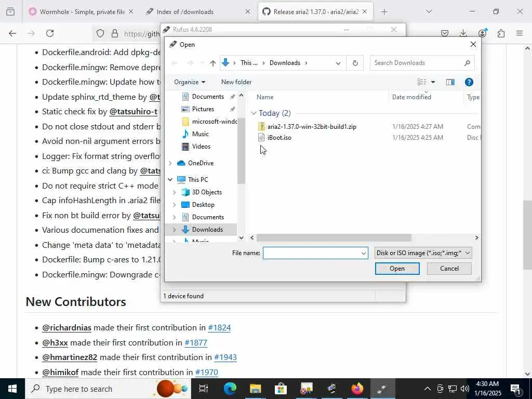Image resolution: width=532 pixels, height=399 pixels.
Task: Change view layout icon in dialog
Action: [x=422, y=82]
